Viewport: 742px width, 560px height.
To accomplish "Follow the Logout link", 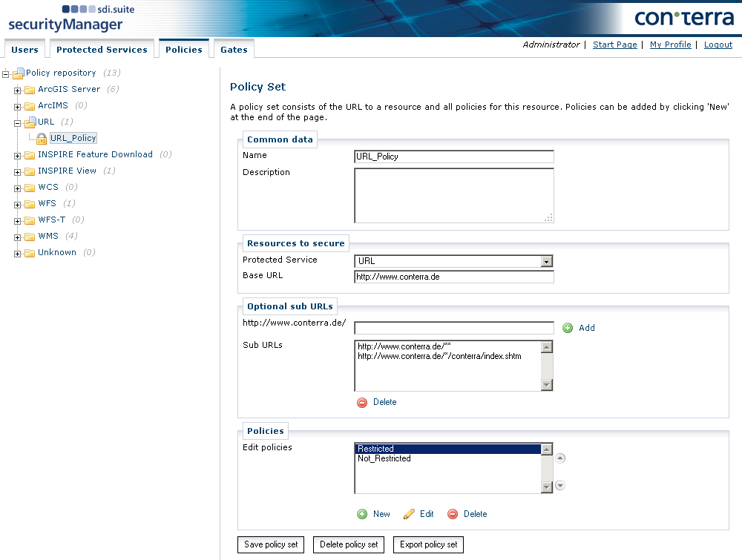I will (x=718, y=45).
